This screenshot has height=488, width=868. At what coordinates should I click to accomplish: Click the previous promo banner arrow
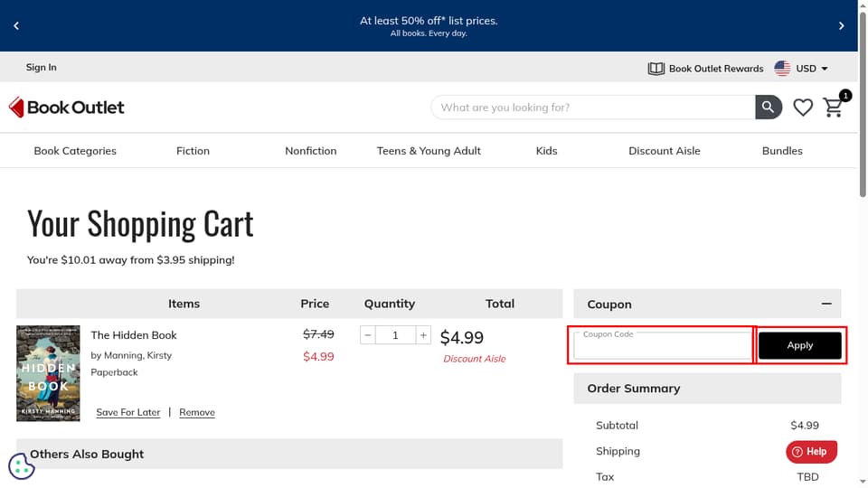[x=16, y=25]
